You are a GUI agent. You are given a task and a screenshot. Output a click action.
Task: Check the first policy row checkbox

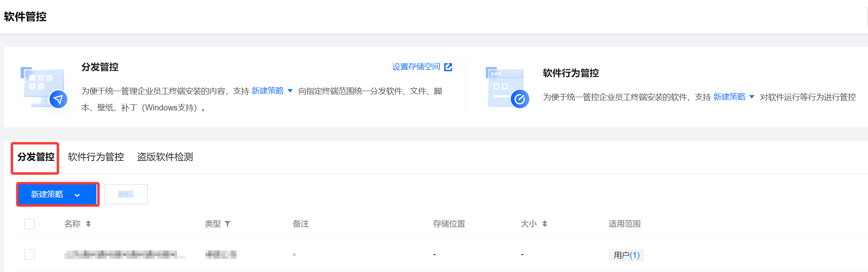pos(29,254)
